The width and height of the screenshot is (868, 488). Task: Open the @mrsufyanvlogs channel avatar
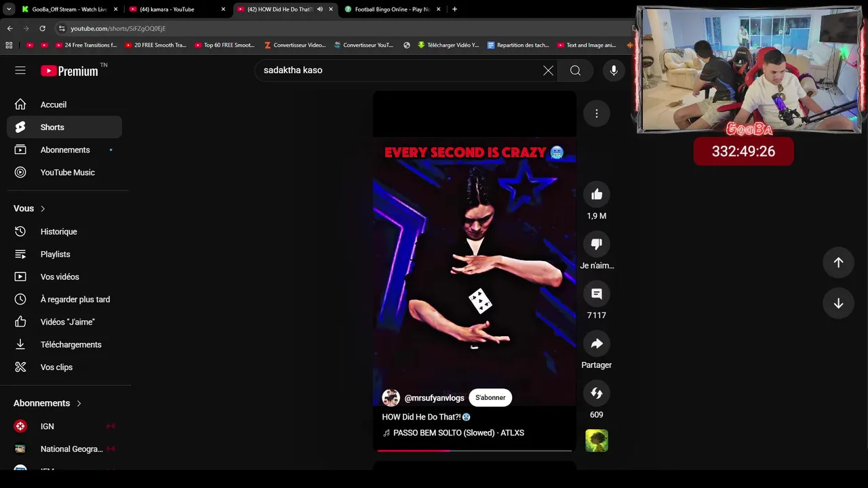(391, 398)
